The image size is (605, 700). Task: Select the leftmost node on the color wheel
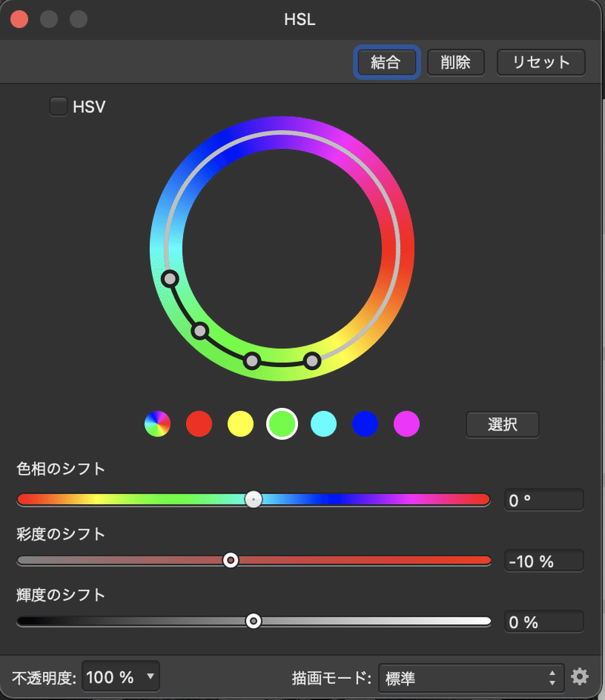point(169,279)
